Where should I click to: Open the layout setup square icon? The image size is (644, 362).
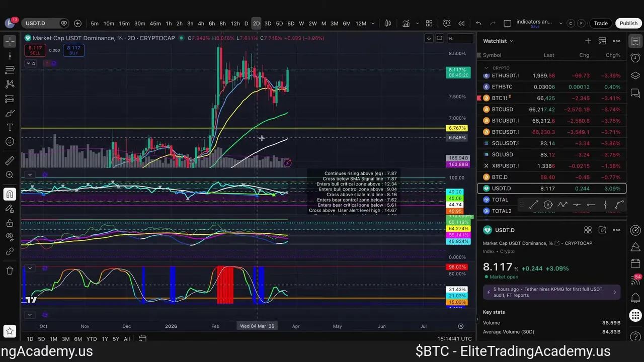507,23
